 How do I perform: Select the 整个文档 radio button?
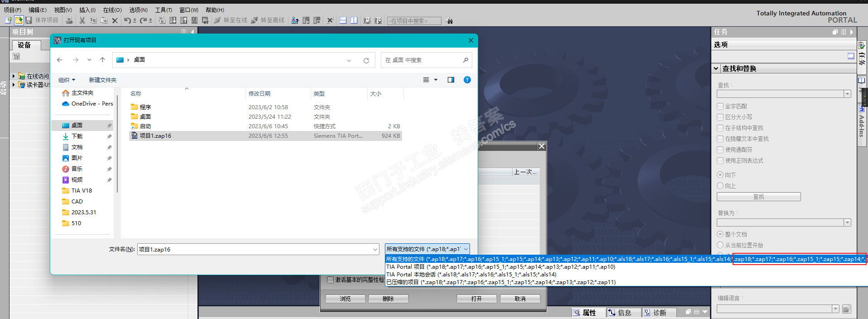pyautogui.click(x=720, y=234)
